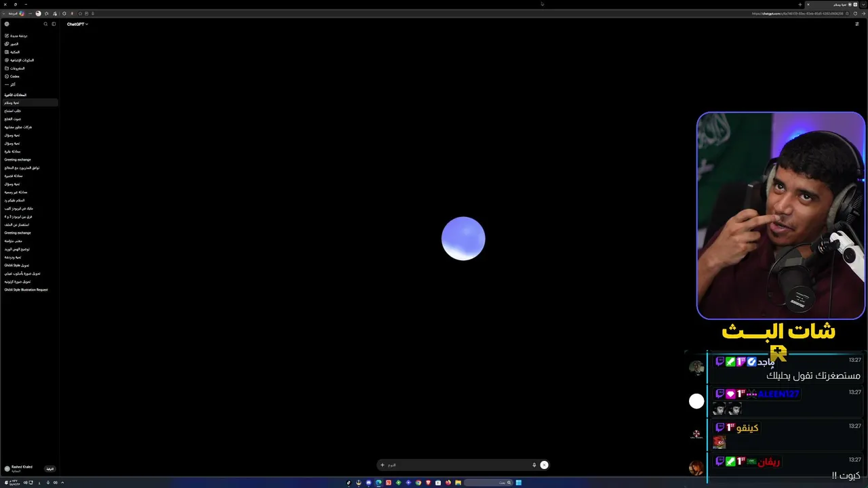
Task: Open the 'تحويل صورة كرتونية' chat
Action: [18, 282]
